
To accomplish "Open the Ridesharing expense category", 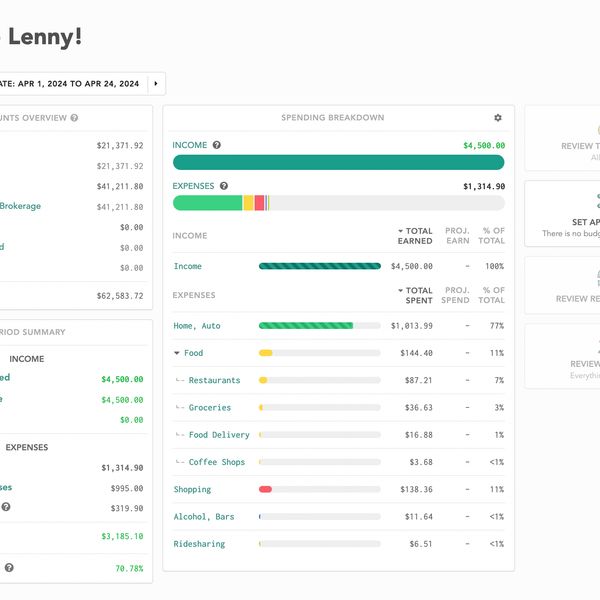I will pyautogui.click(x=199, y=544).
